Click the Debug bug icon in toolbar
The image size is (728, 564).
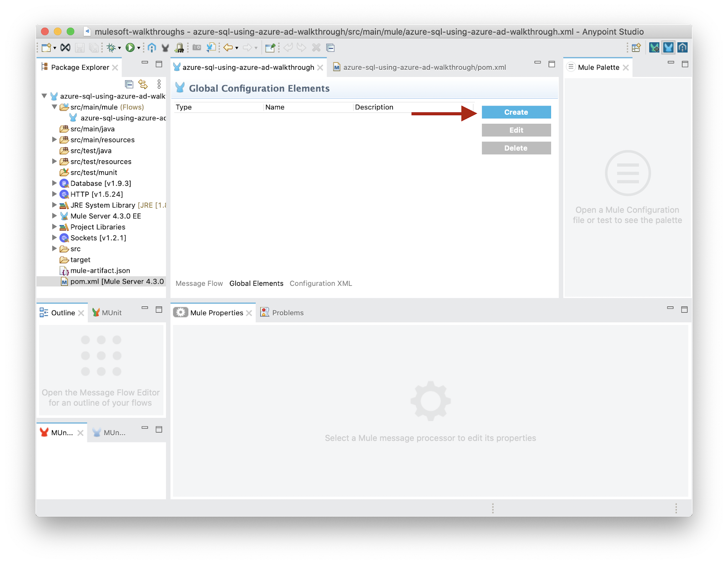point(111,48)
